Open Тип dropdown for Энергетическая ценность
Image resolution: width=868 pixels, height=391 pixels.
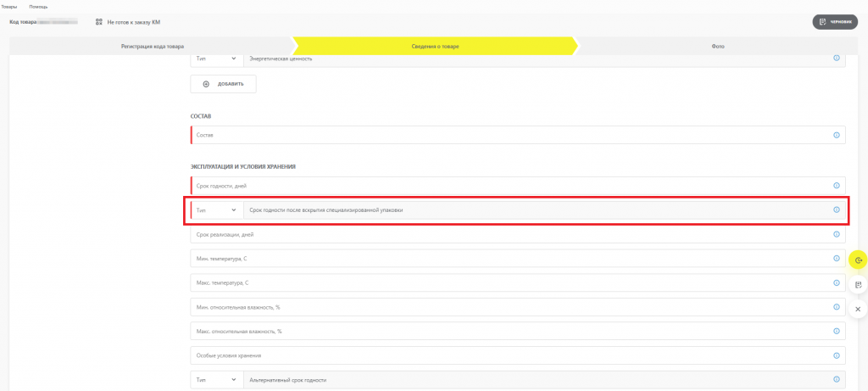tap(216, 59)
